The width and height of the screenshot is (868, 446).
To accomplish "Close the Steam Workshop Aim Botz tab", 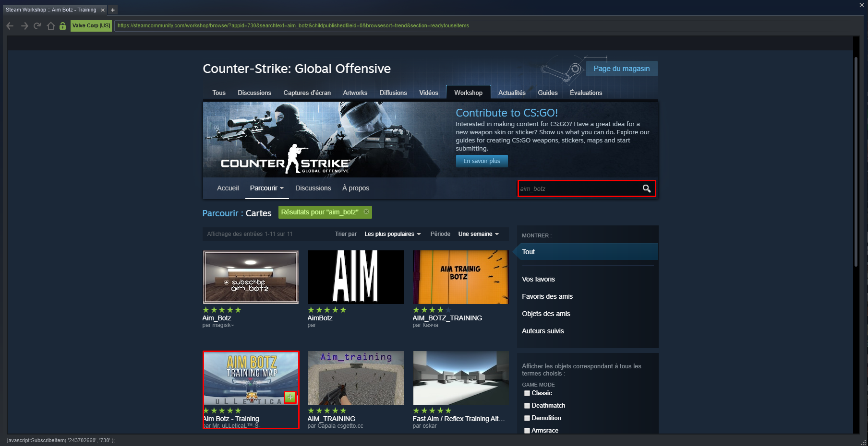I will click(102, 10).
